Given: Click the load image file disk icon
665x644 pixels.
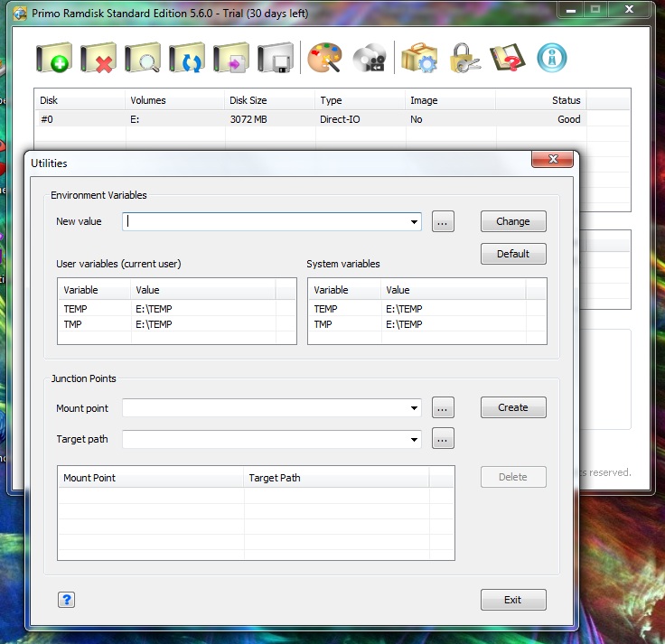Looking at the screenshot, I should [x=231, y=58].
